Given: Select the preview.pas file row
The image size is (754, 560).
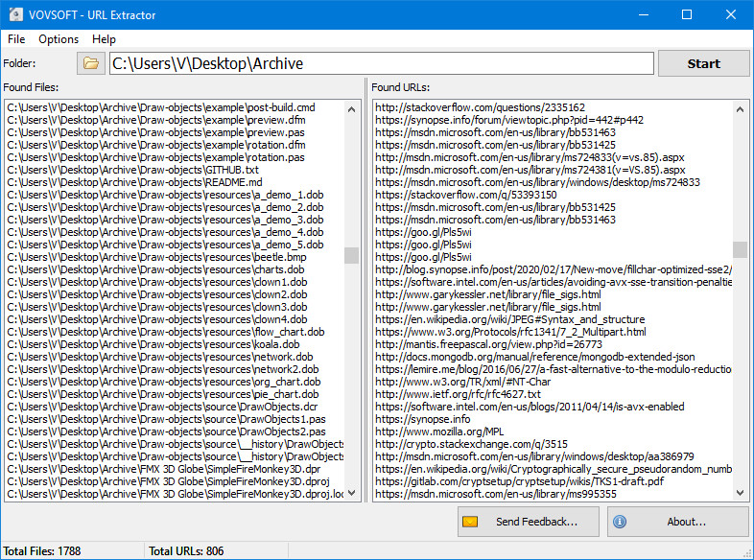Looking at the screenshot, I should tap(175, 132).
